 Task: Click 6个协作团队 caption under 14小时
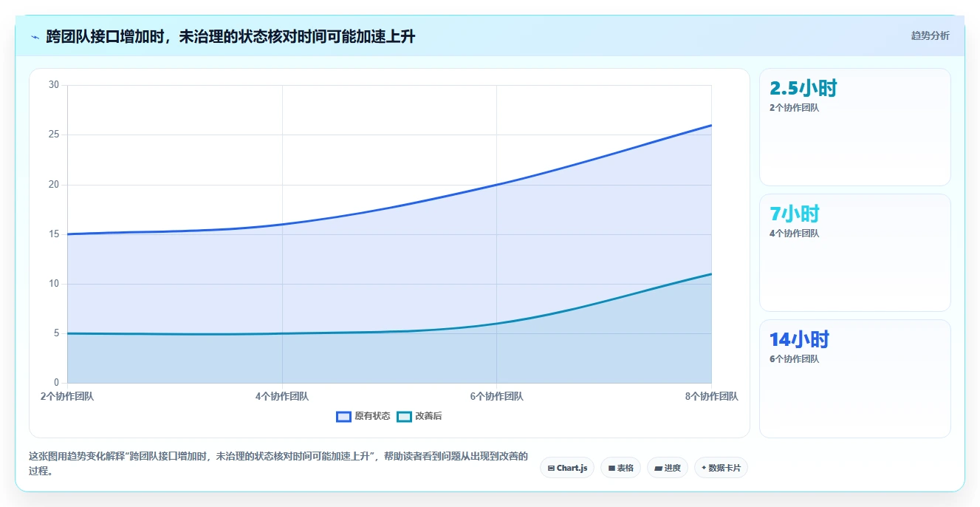point(794,359)
